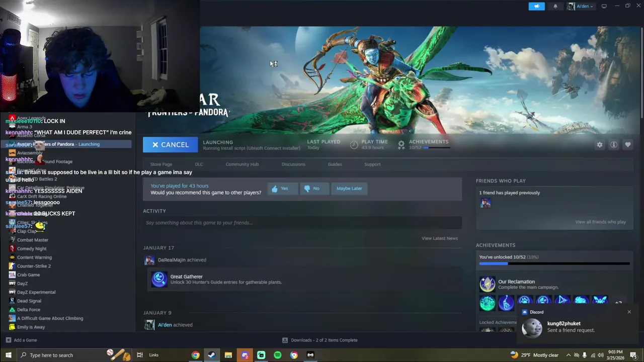Click the DaRealMajin username link
This screenshot has width=644, height=362.
pos(172,260)
